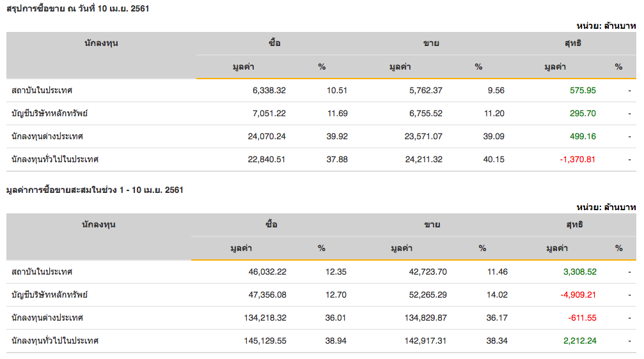Click sell value 24,211.32 cell

(423, 160)
